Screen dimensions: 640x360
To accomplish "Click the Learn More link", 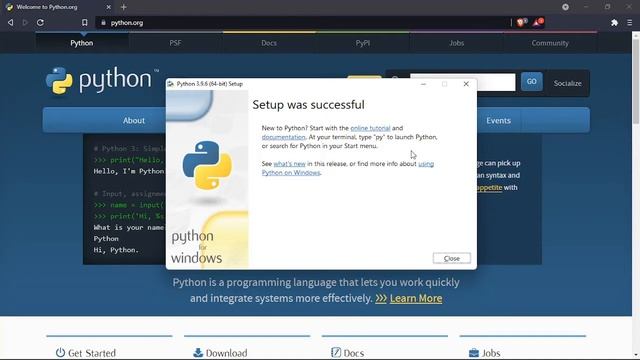I will click(x=416, y=298).
